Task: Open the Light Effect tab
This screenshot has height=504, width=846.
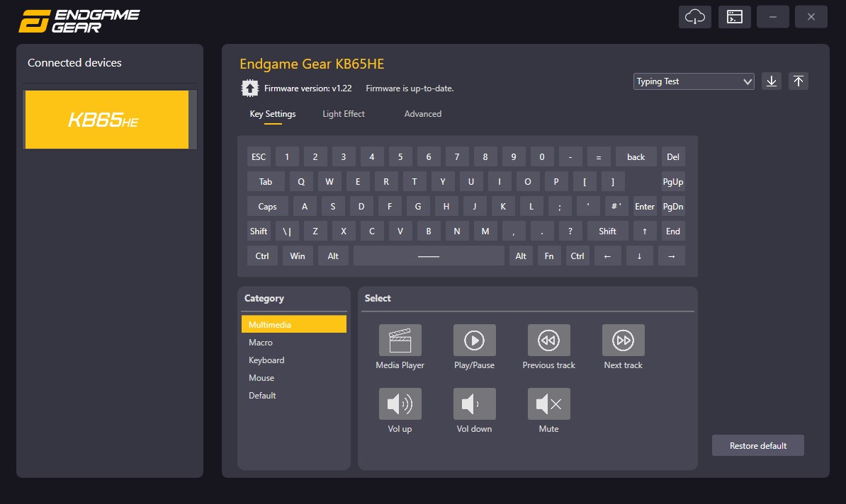Action: [x=344, y=114]
